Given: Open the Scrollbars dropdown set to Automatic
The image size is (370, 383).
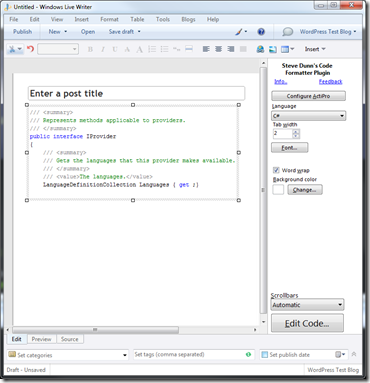Looking at the screenshot, I should point(307,305).
